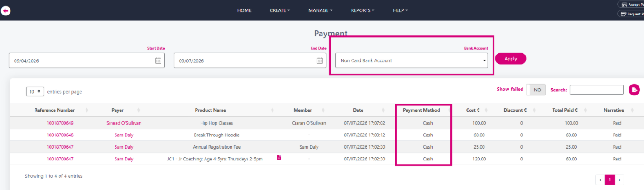The width and height of the screenshot is (644, 190).
Task: Click the pink back arrow icon
Action: click(5, 10)
